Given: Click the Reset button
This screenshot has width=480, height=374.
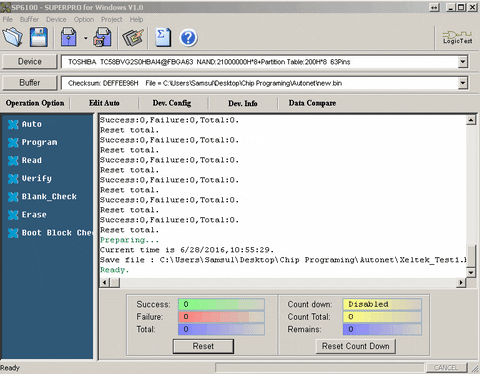Looking at the screenshot, I should (203, 346).
